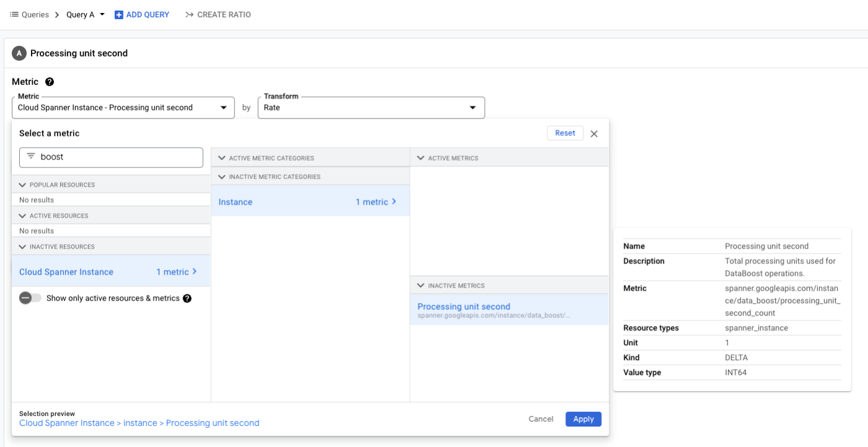Click the Select a metric heading
The height and width of the screenshot is (447, 868).
pyautogui.click(x=50, y=133)
